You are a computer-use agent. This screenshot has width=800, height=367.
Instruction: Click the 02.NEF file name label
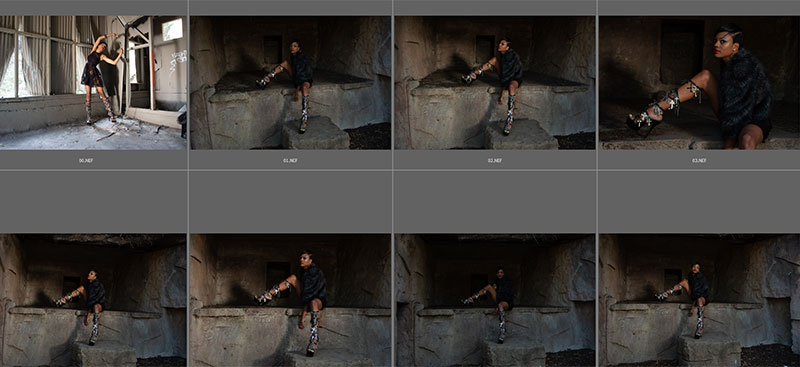click(494, 160)
